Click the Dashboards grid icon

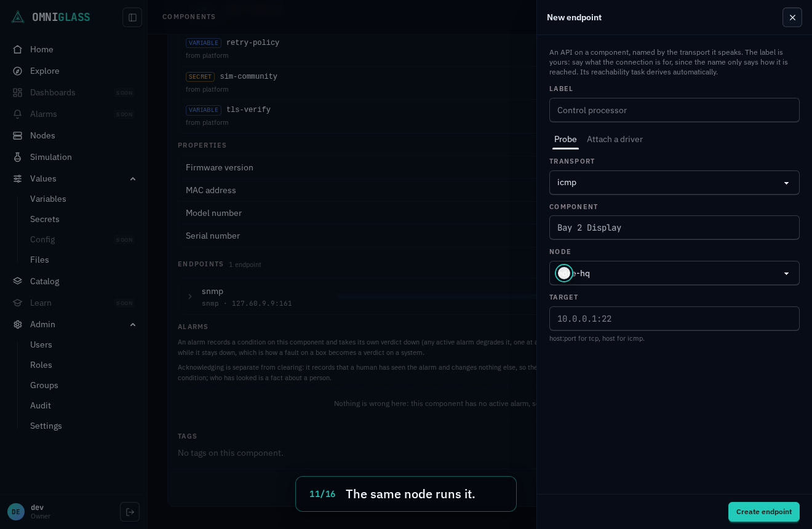pyautogui.click(x=18, y=92)
